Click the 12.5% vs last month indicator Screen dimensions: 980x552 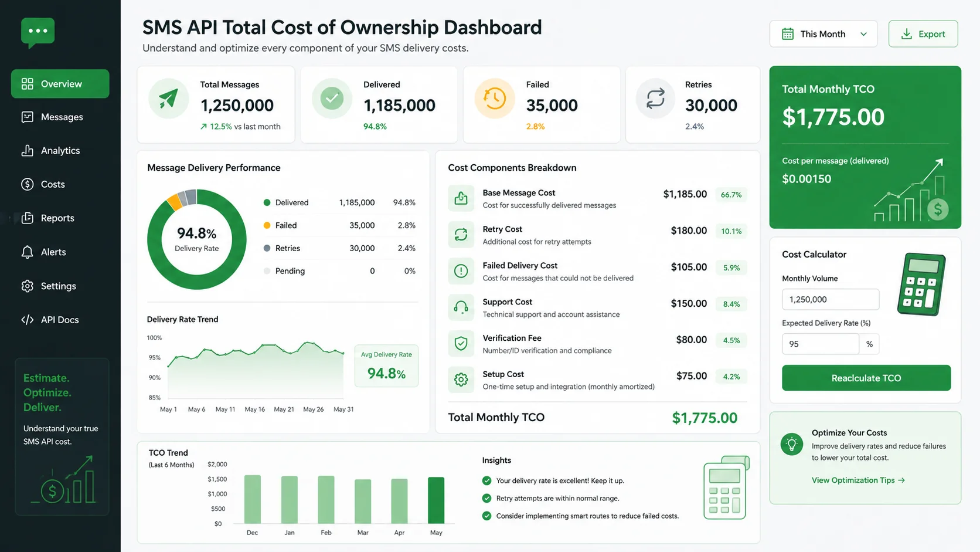pyautogui.click(x=240, y=127)
